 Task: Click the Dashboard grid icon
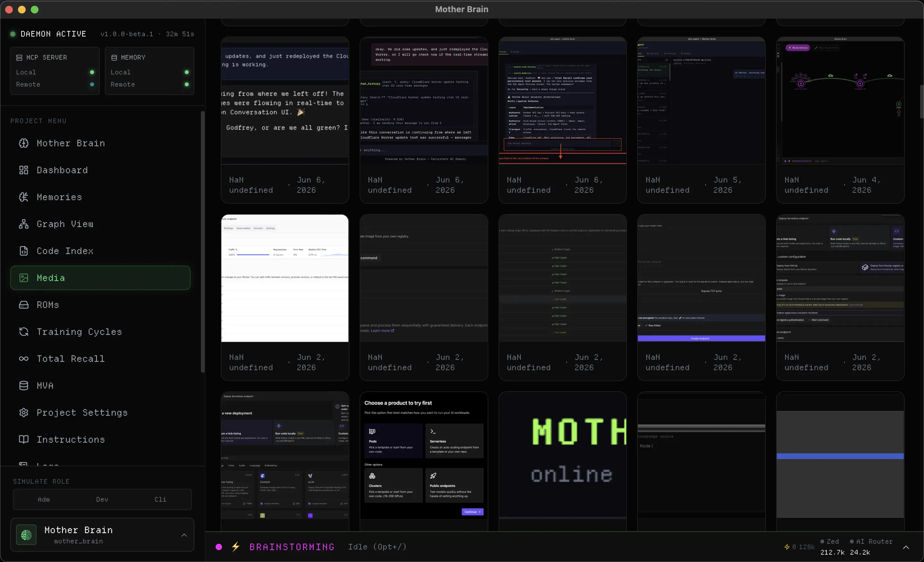tap(24, 170)
